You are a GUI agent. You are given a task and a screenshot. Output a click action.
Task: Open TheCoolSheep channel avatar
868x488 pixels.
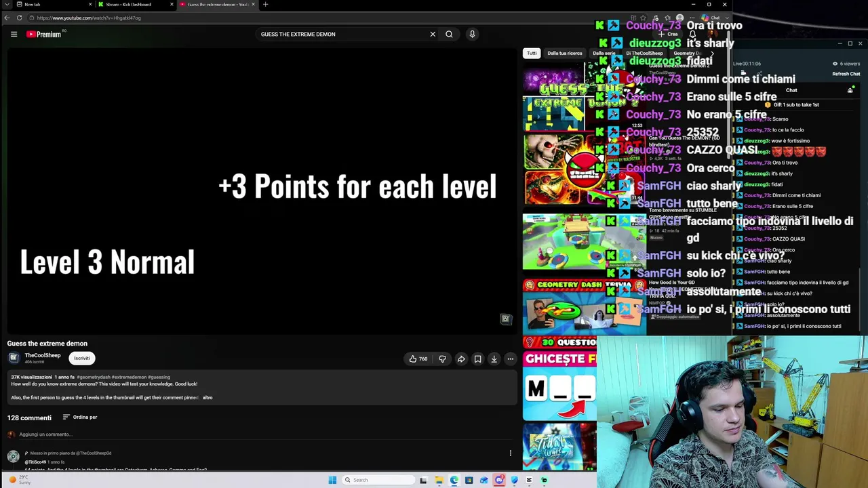click(14, 358)
